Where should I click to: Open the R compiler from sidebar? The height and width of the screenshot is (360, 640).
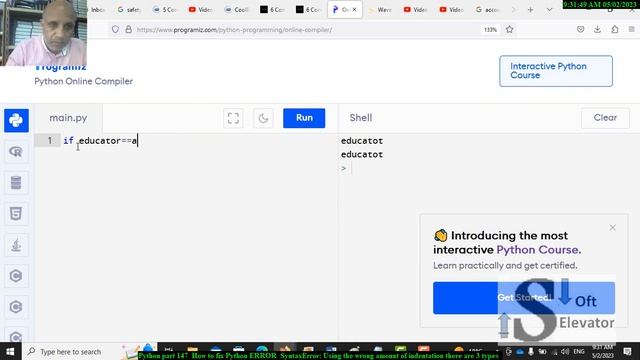tap(16, 152)
